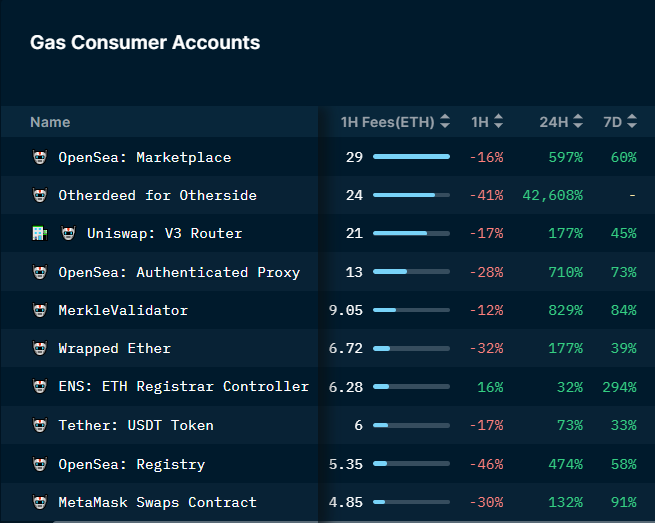Open the OpenSea: Marketplace account link
The width and height of the screenshot is (655, 523).
click(144, 157)
